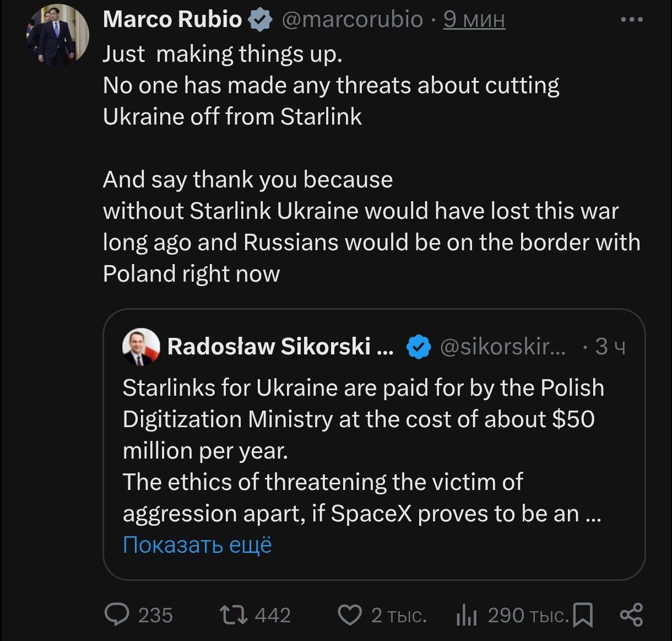Open view analytics bar chart icon
672x641 pixels.
[x=467, y=615]
